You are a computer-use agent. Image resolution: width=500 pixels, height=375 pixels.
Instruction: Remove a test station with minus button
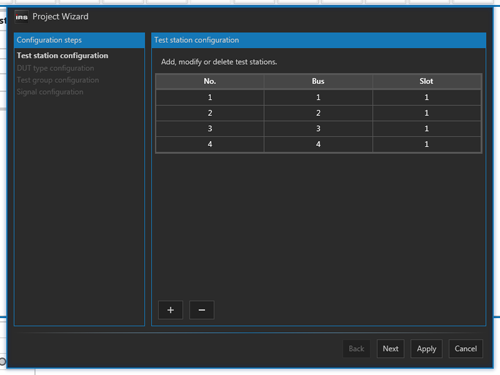click(202, 310)
